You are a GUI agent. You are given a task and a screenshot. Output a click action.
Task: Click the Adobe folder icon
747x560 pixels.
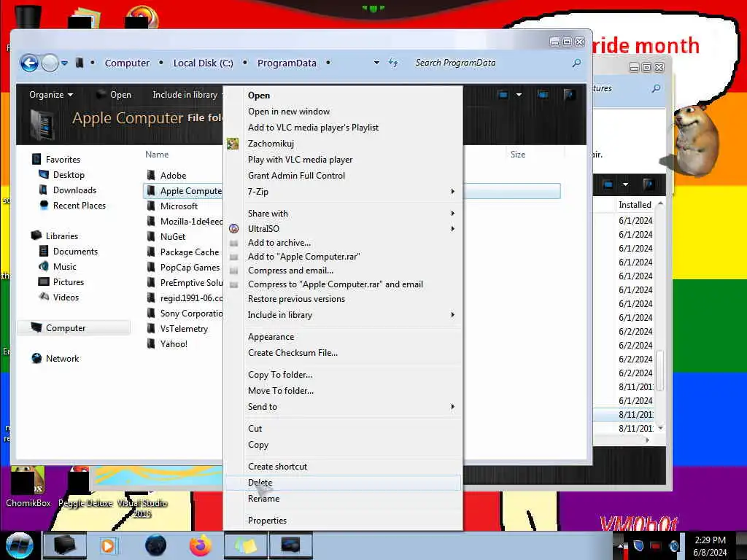151,175
